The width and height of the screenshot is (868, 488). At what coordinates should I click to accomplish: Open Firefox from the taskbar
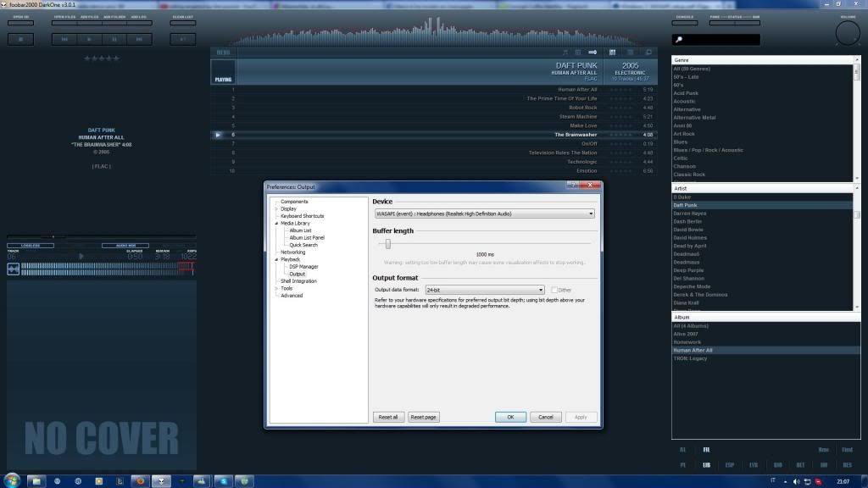(141, 481)
